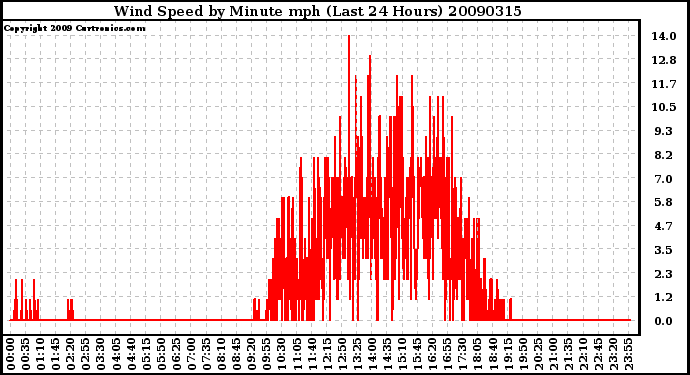Click the 21:00 time label
The image size is (690, 375).
[x=552, y=354]
